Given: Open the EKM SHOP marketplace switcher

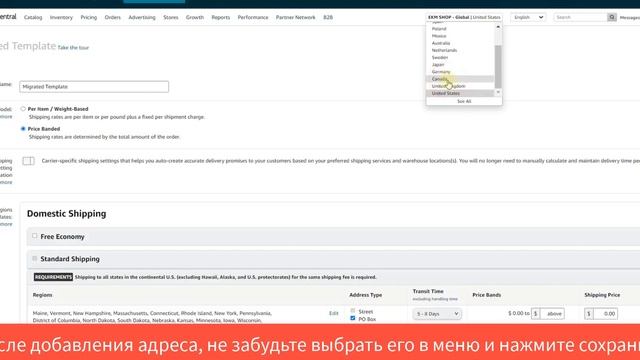Looking at the screenshot, I should (464, 17).
